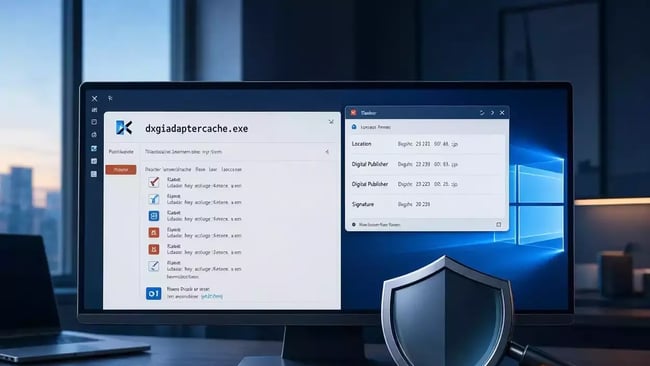Click the first Digital Publisher label
The height and width of the screenshot is (366, 650).
point(370,164)
